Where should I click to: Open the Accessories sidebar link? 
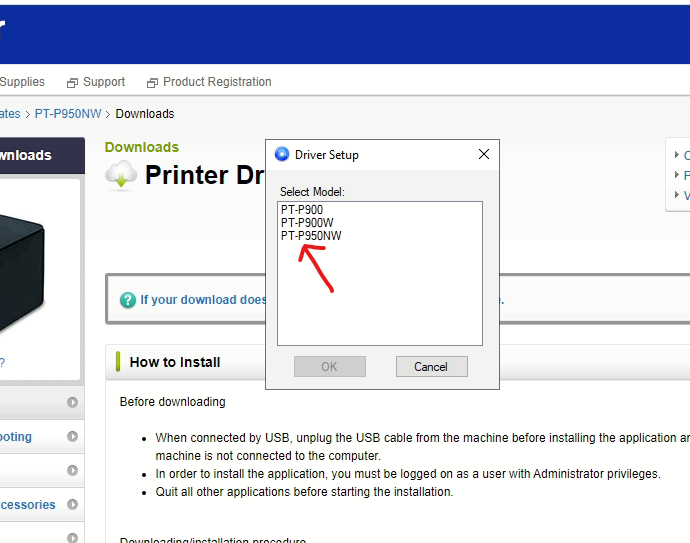pos(28,505)
